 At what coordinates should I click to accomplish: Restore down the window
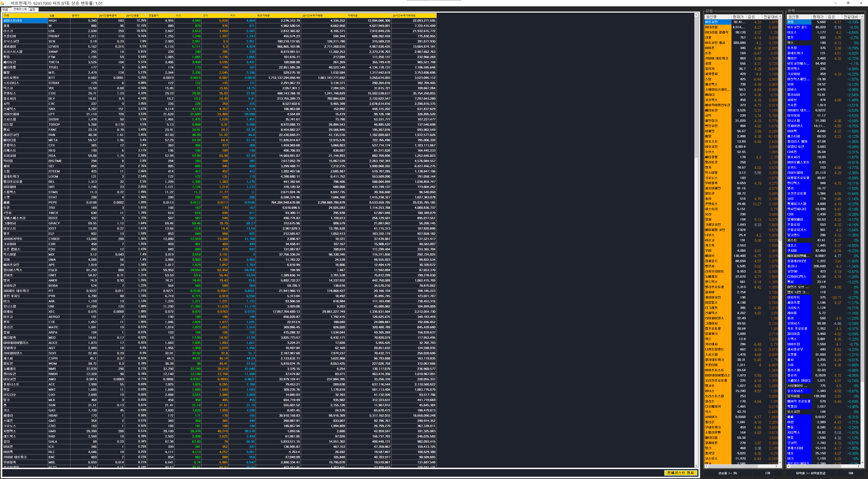848,3
